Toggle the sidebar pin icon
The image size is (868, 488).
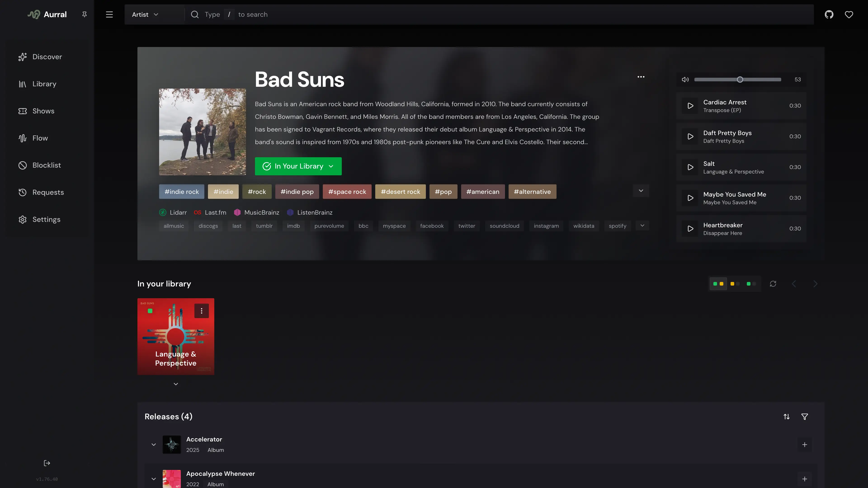(x=85, y=14)
